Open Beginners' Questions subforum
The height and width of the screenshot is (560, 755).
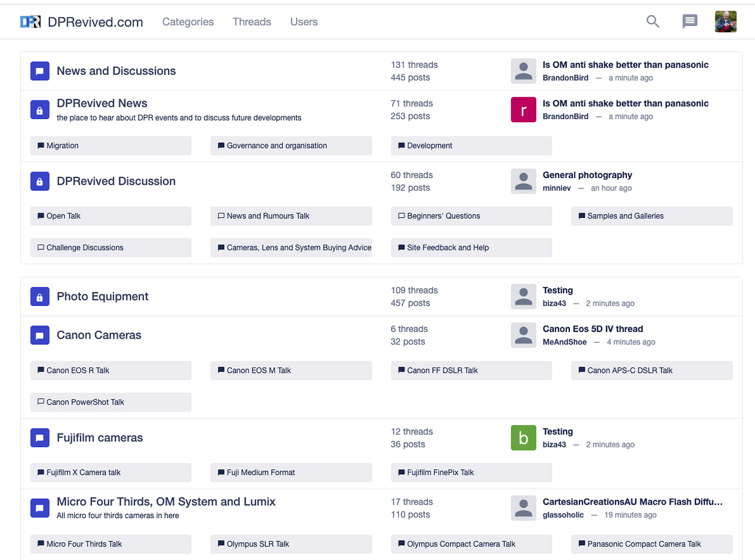471,216
